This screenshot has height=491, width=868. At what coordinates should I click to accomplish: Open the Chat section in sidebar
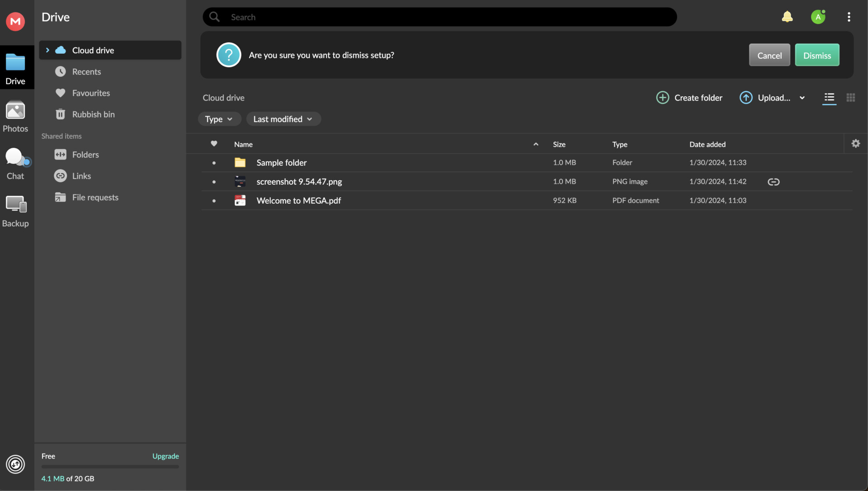15,163
